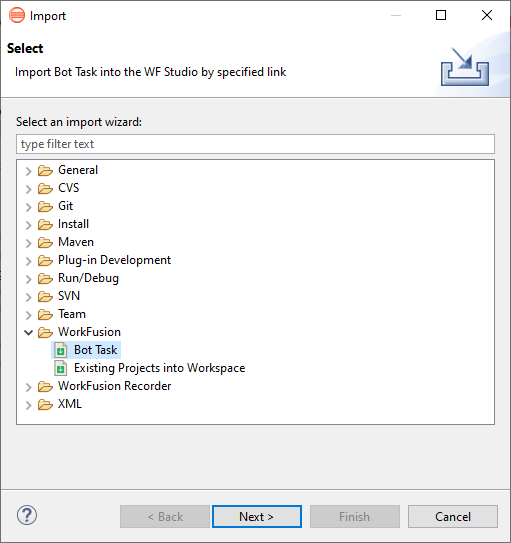511x543 pixels.
Task: Expand the Run/Debug category arrow
Action: point(29,279)
